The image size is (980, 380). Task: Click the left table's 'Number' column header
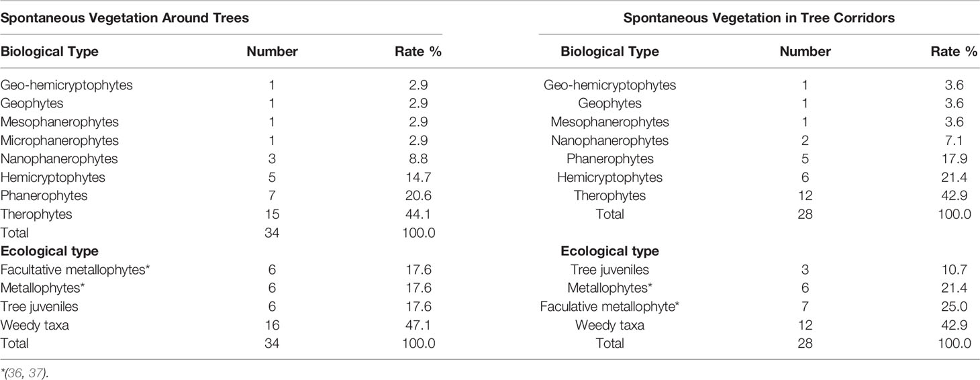tap(272, 52)
